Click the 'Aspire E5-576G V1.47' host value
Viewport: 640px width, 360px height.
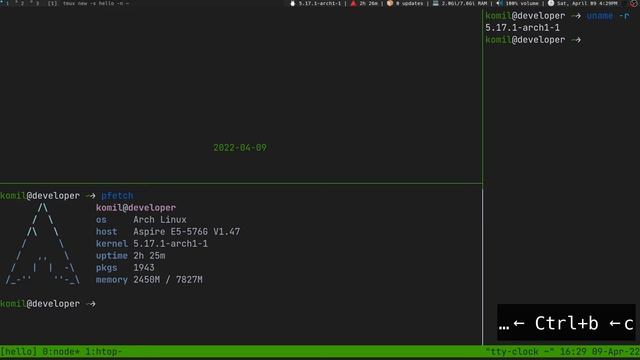tap(187, 232)
